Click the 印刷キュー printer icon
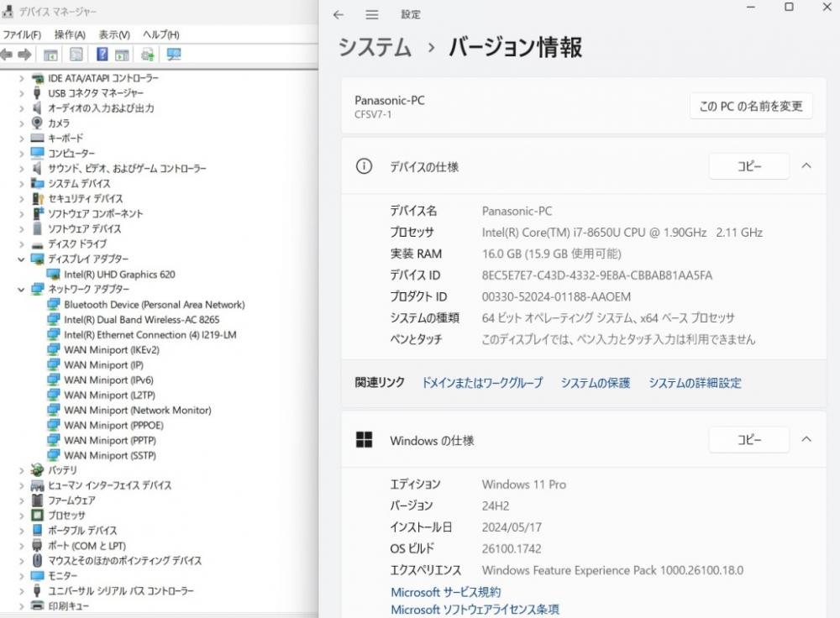The width and height of the screenshot is (840, 618). [x=37, y=605]
